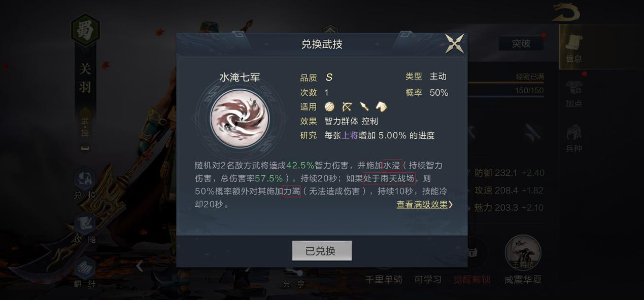Open the 兵种 tab
This screenshot has width=644, height=300.
coord(574,138)
